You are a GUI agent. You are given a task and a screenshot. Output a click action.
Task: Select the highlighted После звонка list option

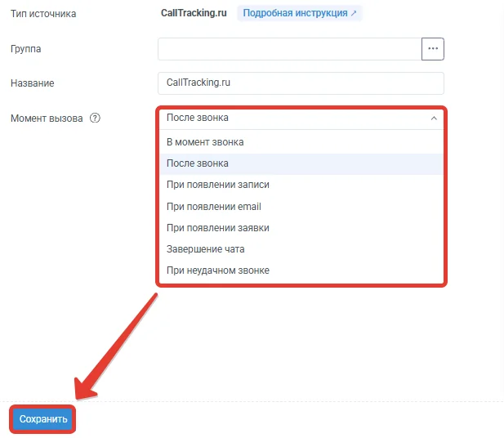(x=301, y=163)
